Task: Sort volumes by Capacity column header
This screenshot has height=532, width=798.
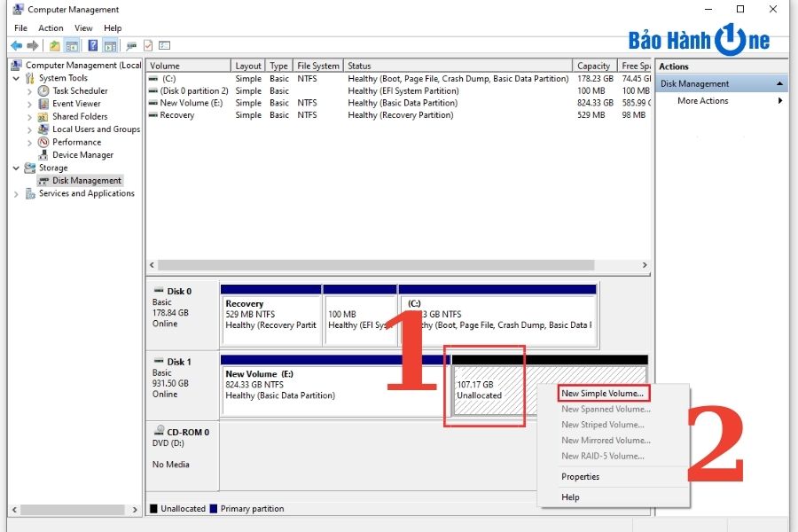Action: [593, 66]
